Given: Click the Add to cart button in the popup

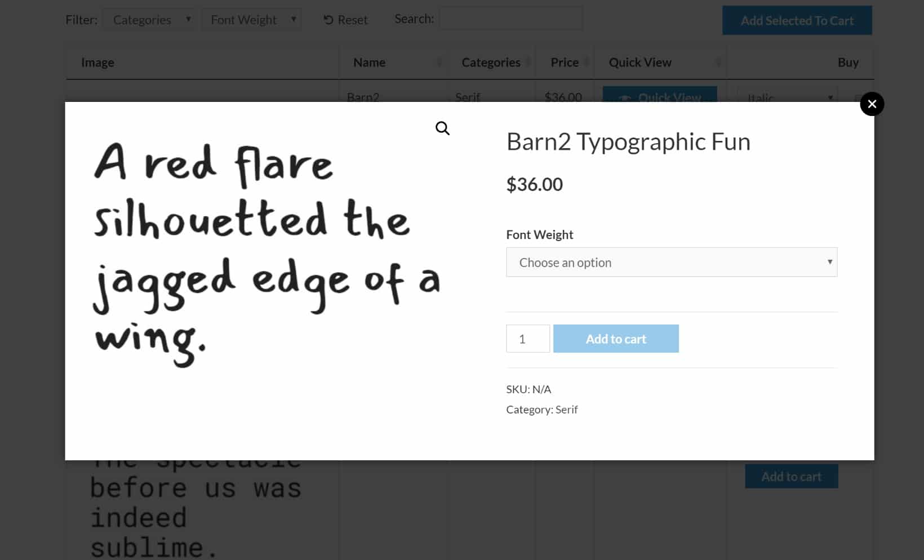Looking at the screenshot, I should [x=616, y=339].
